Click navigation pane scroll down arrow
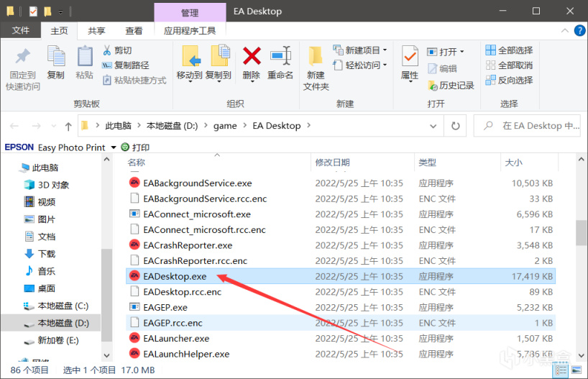 coord(106,355)
